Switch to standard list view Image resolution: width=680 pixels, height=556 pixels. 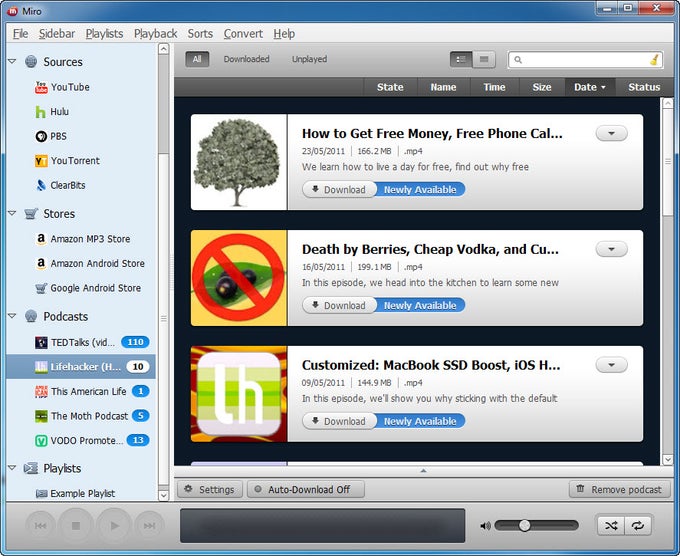click(x=461, y=59)
